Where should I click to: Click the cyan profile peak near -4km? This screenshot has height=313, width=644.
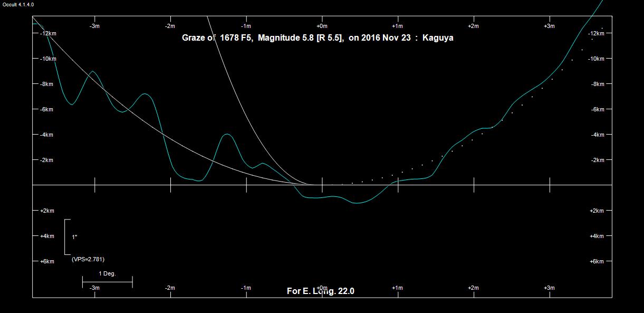pyautogui.click(x=227, y=135)
